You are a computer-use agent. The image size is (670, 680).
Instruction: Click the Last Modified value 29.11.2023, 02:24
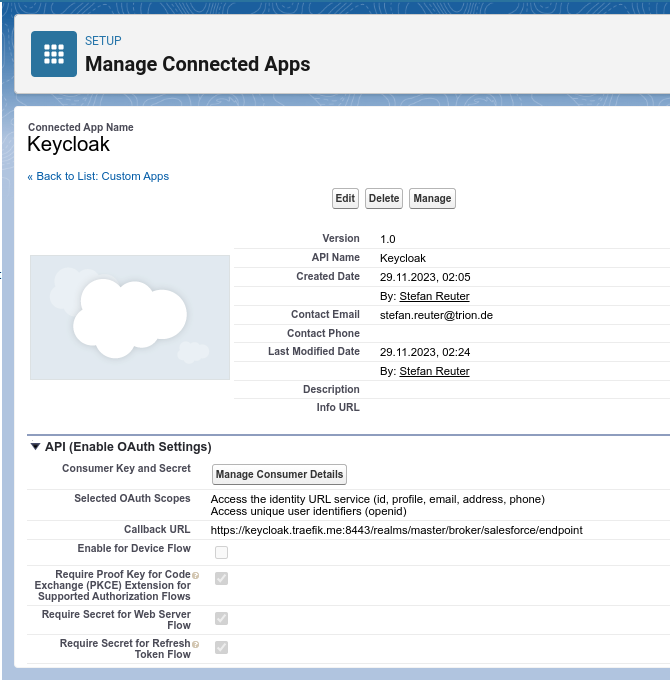(425, 352)
